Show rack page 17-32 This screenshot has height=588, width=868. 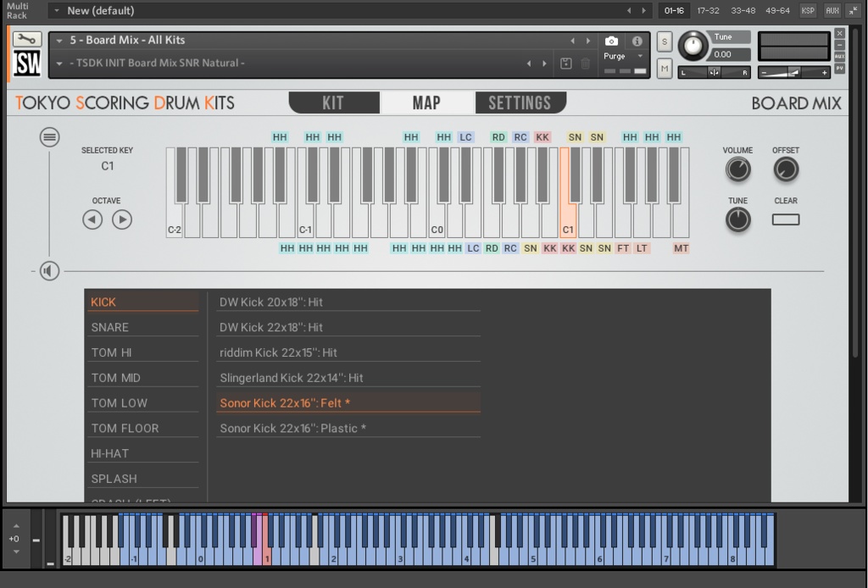coord(708,10)
